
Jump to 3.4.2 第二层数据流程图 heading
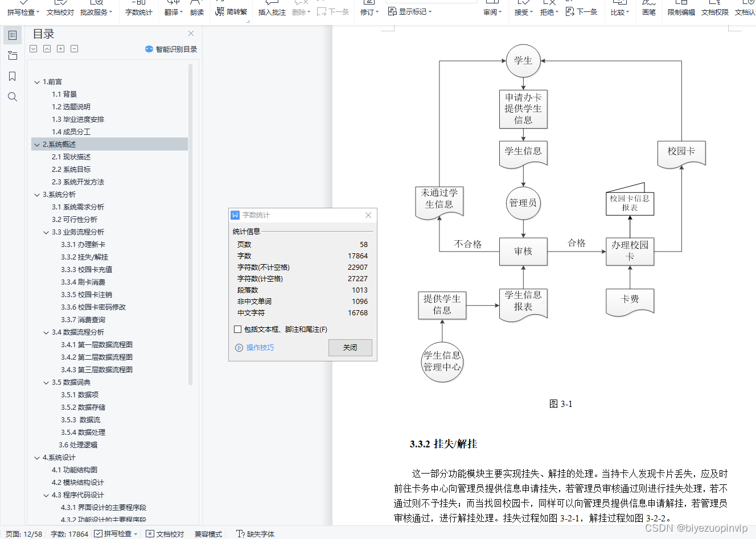(97, 357)
